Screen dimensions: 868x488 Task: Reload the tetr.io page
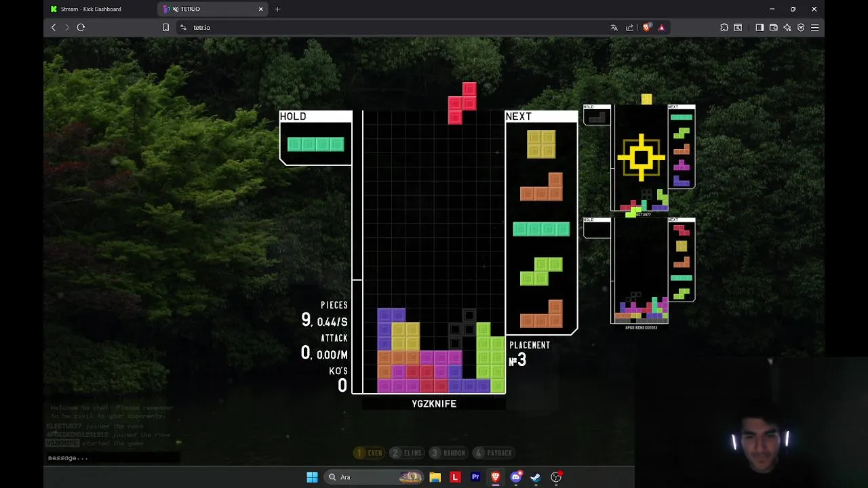(x=81, y=27)
